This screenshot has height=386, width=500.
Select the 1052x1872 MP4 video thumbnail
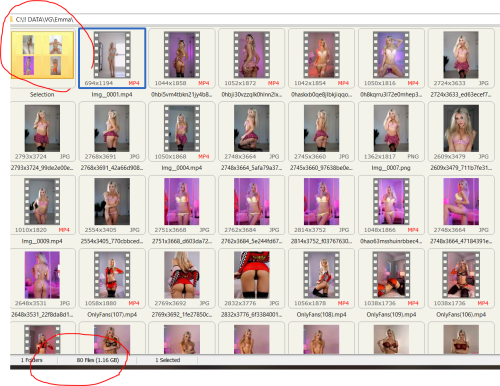point(252,55)
